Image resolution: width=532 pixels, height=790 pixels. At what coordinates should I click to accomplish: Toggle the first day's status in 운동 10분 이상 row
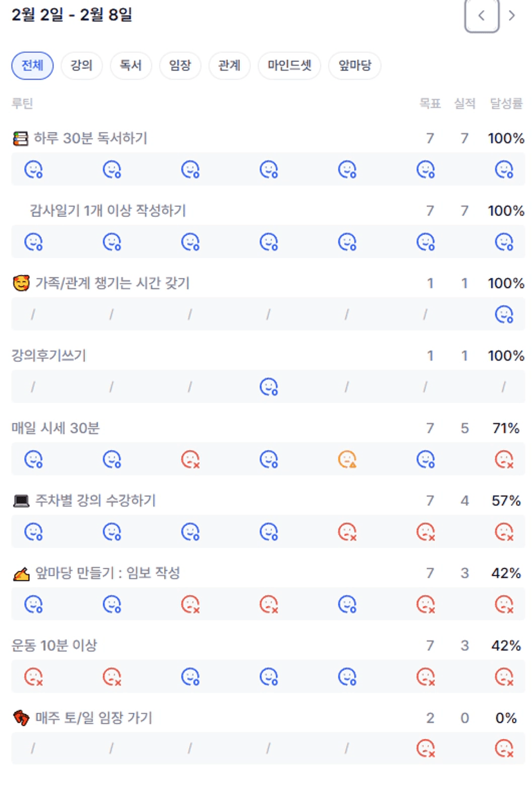point(33,677)
